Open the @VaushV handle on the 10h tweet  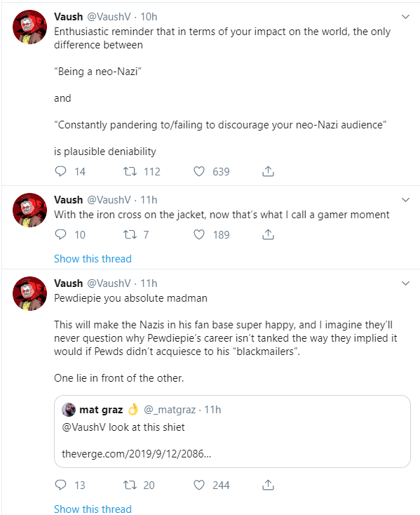109,17
